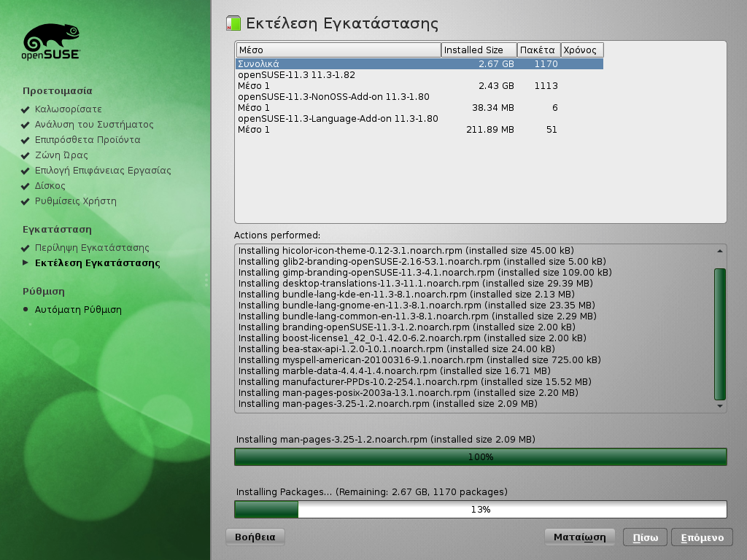Image resolution: width=747 pixels, height=560 pixels.
Task: Select the Μέσο 1 row with 38.34 MB
Action: [x=419, y=108]
